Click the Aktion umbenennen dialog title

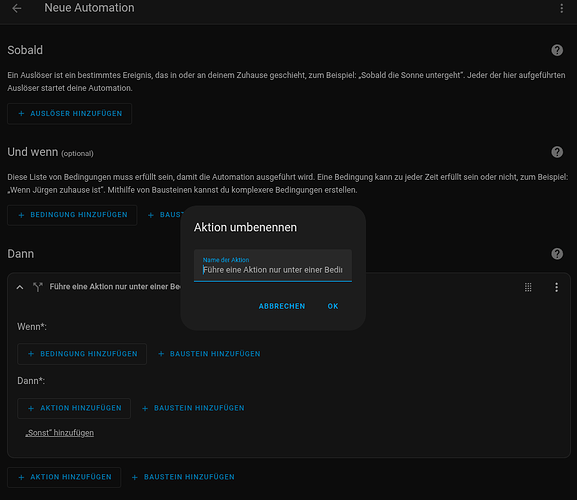point(245,227)
